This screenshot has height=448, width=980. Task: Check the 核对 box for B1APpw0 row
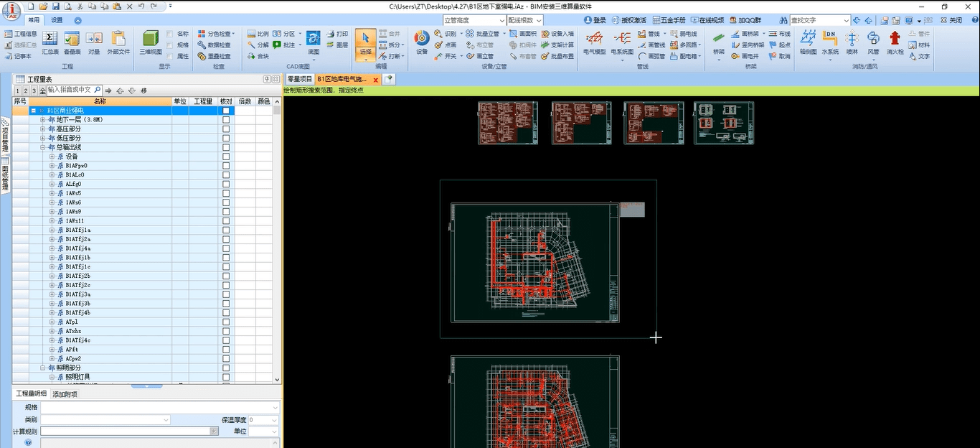tap(226, 166)
